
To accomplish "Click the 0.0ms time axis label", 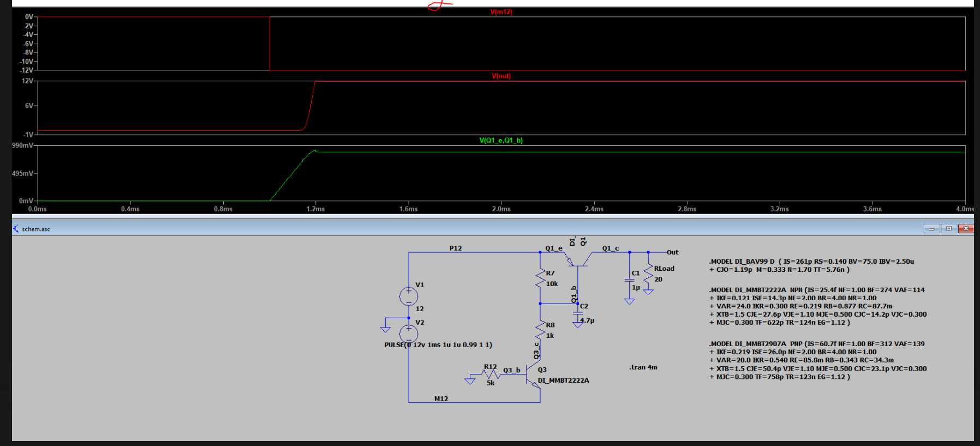I will pyautogui.click(x=37, y=209).
